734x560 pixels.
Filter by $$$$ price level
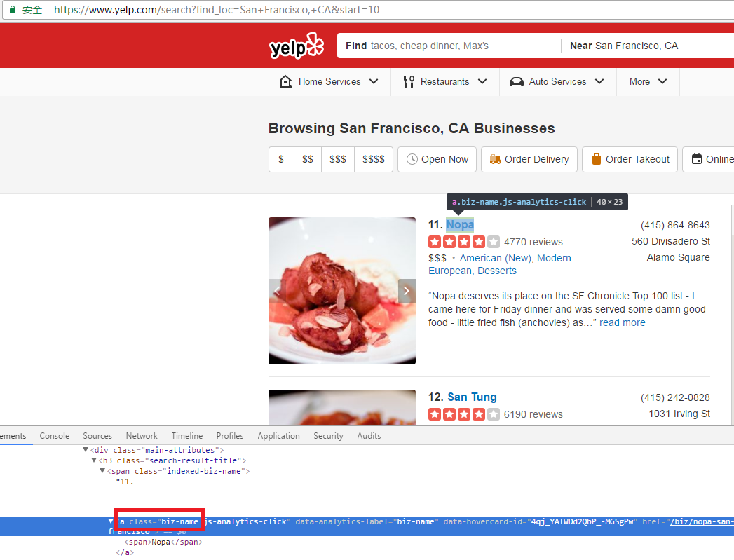click(374, 160)
